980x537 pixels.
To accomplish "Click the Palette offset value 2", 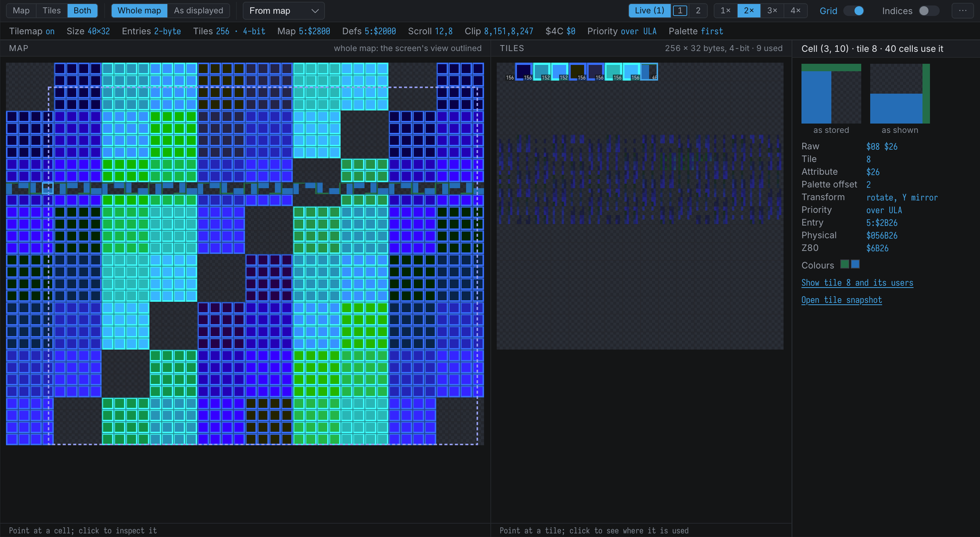I will click(x=868, y=185).
